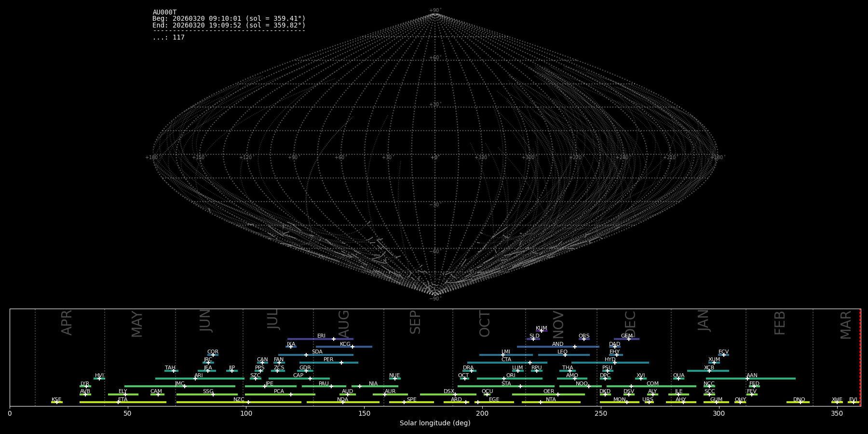Image resolution: width=868 pixels, height=434 pixels.
Task: Click the DRA shower label
Action: [x=468, y=368]
